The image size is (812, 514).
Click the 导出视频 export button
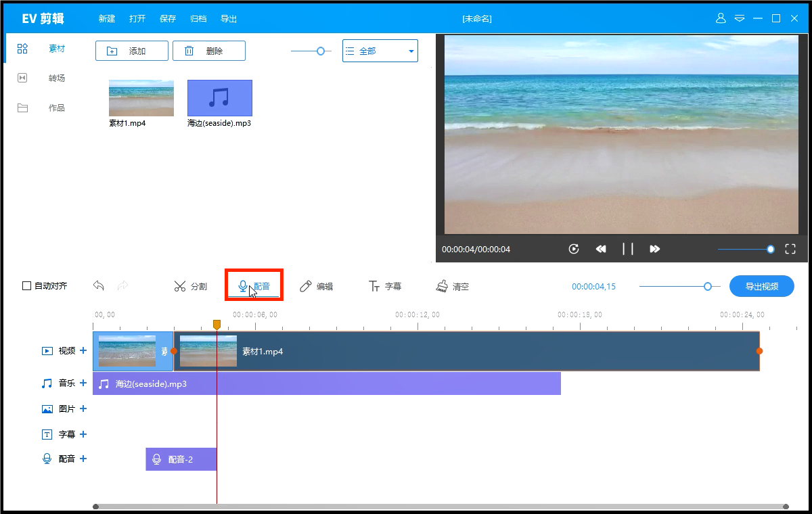[761, 285]
